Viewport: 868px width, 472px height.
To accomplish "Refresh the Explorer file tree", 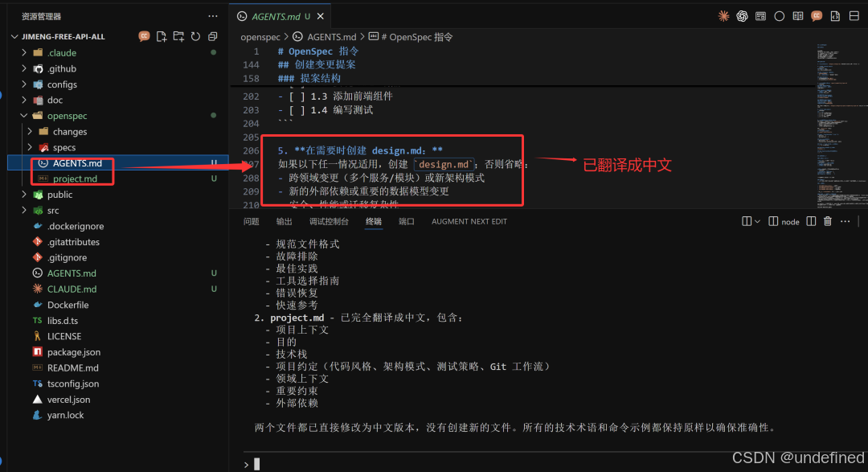I will click(195, 36).
